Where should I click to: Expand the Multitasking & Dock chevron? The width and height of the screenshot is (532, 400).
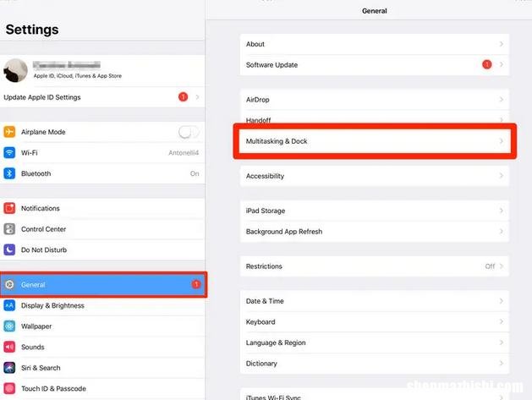[501, 140]
